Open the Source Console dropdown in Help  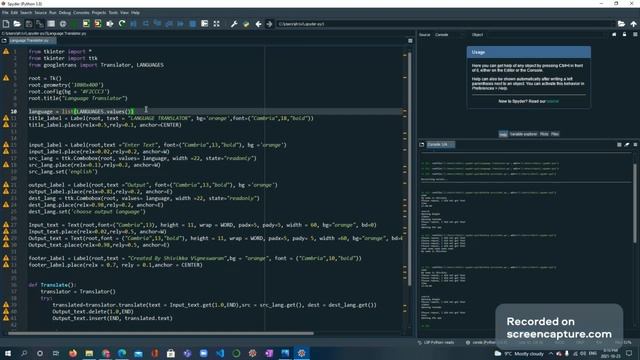(448, 35)
